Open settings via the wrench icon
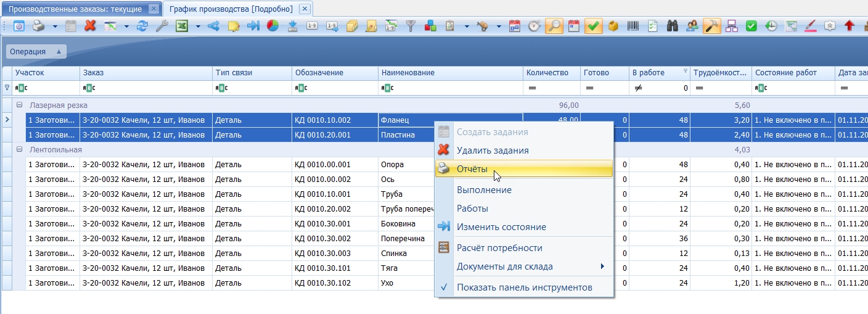This screenshot has width=868, height=314. click(x=162, y=26)
